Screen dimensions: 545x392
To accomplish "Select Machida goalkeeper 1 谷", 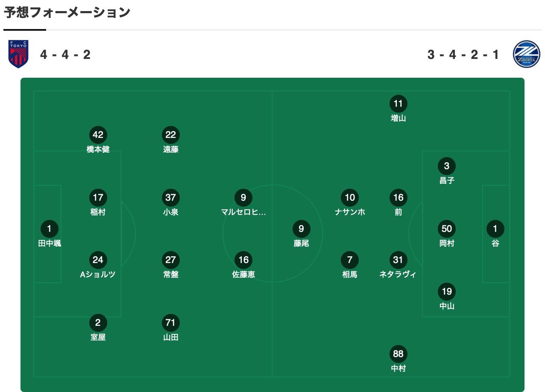I will pyautogui.click(x=495, y=229).
